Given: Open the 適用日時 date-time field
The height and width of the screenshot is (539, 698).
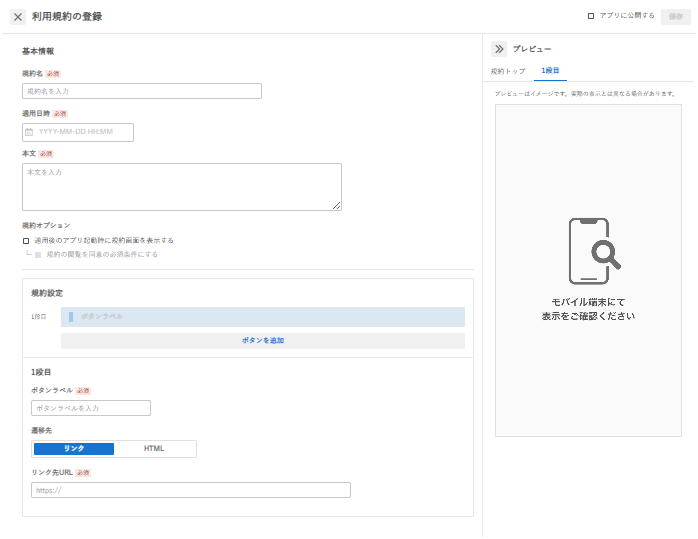Looking at the screenshot, I should (78, 132).
